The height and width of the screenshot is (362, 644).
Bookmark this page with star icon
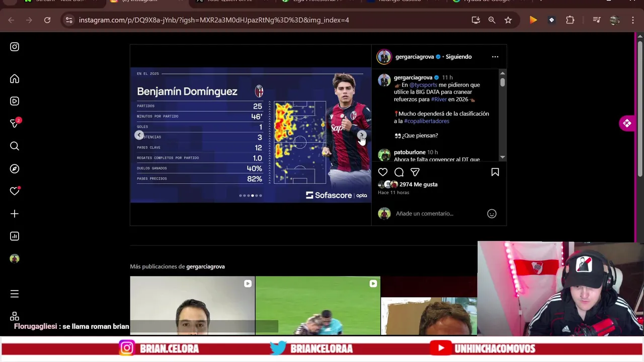pyautogui.click(x=508, y=20)
